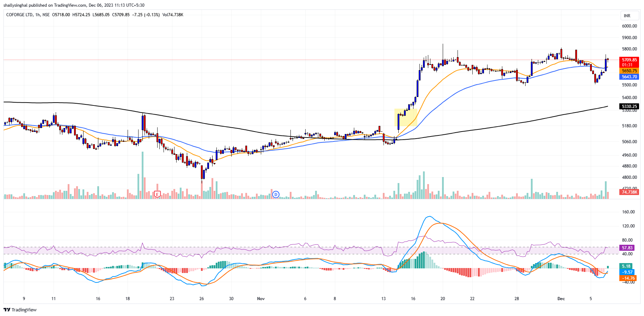Click the black 5330.25 moving average label
Viewport: 644px width, 316px height.
pos(629,107)
